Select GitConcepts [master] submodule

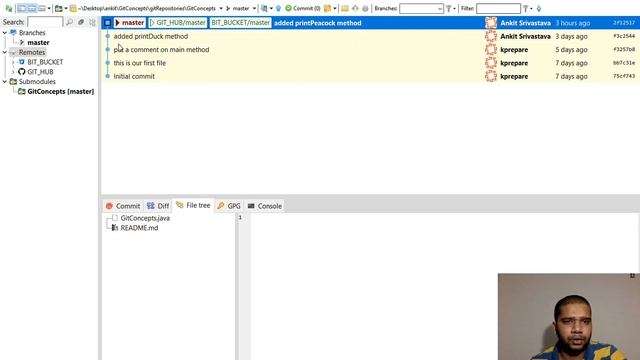coord(60,91)
